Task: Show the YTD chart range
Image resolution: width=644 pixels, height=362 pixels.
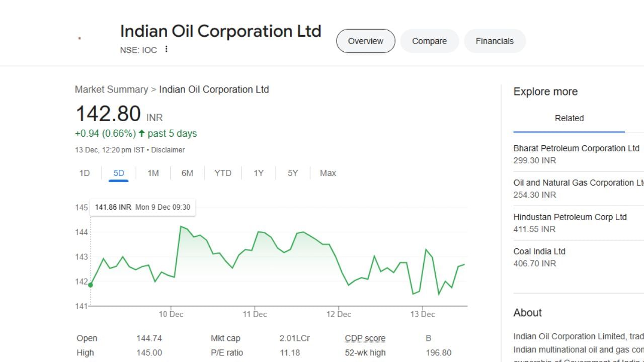Action: [x=223, y=173]
